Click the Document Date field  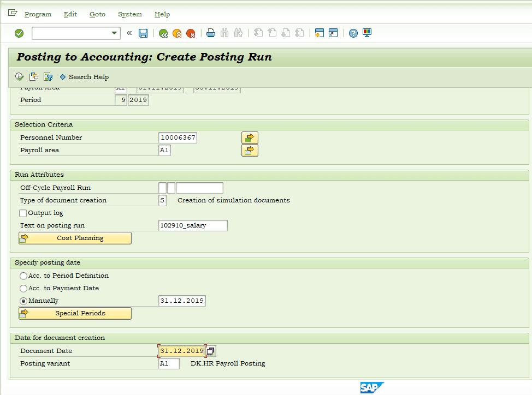pos(182,351)
